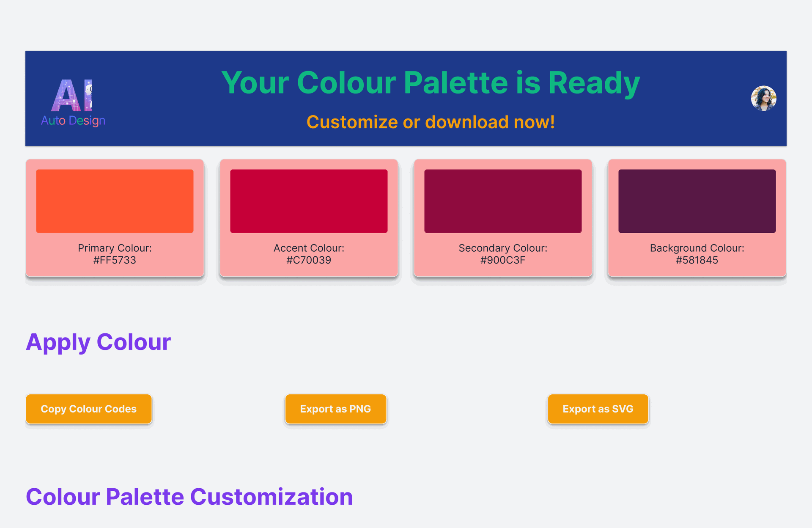812x528 pixels.
Task: Click the Background Colour card's pink area
Action: [x=697, y=271]
